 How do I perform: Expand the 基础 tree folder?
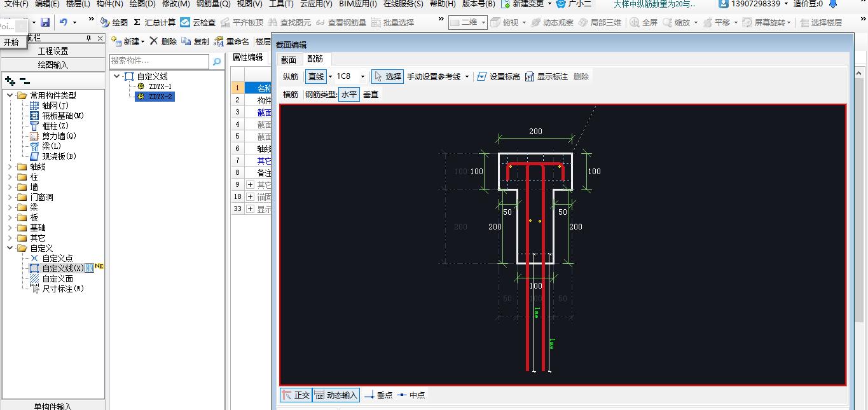point(10,228)
